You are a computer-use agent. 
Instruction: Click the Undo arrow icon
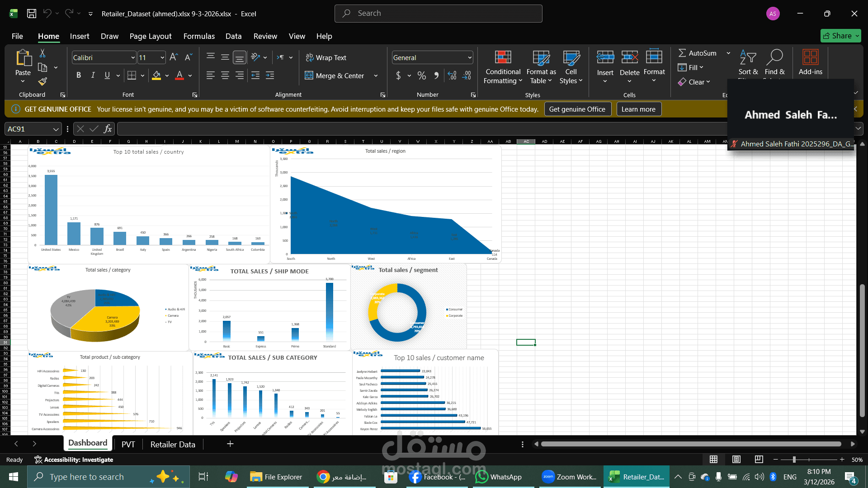(47, 14)
